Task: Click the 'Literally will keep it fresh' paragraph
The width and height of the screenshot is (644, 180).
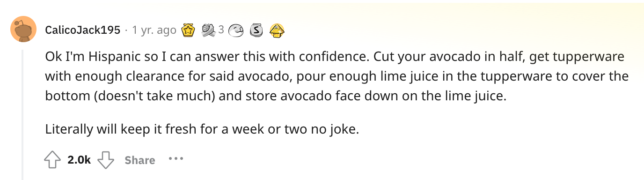Action: 202,128
